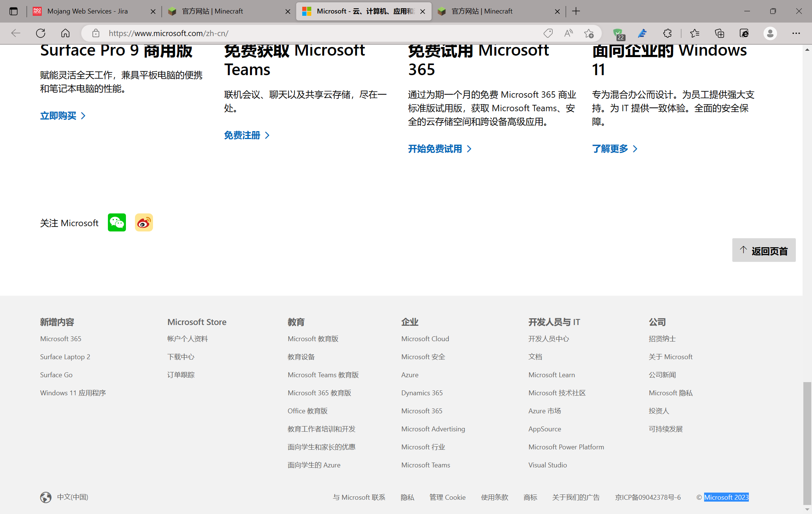Open the Collections toolbar icon
The image size is (812, 514).
click(720, 33)
